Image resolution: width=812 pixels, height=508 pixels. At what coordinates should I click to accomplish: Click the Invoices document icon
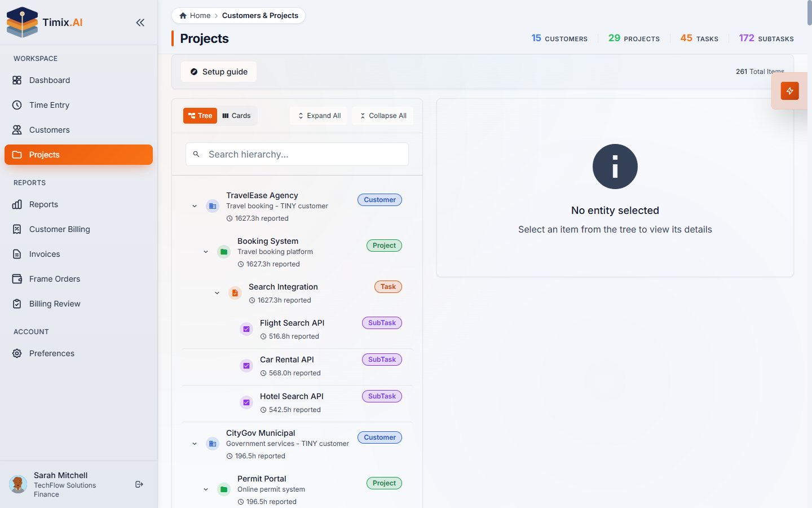tap(17, 254)
